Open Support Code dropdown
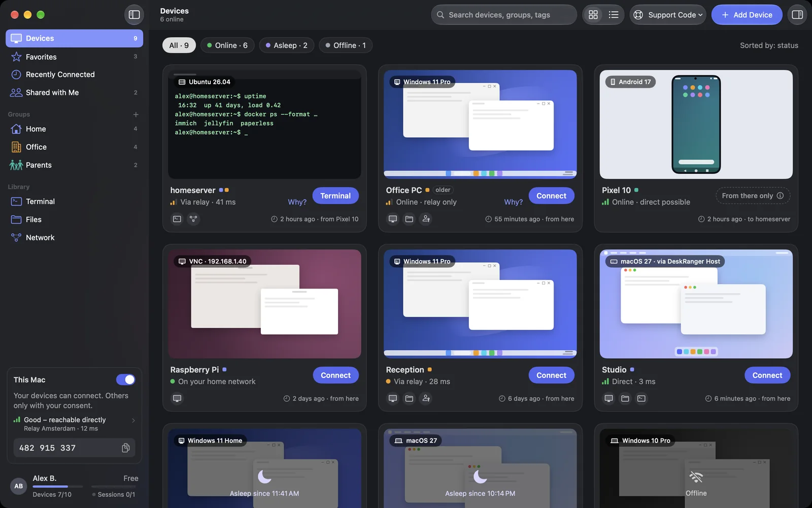812x508 pixels. coord(668,15)
